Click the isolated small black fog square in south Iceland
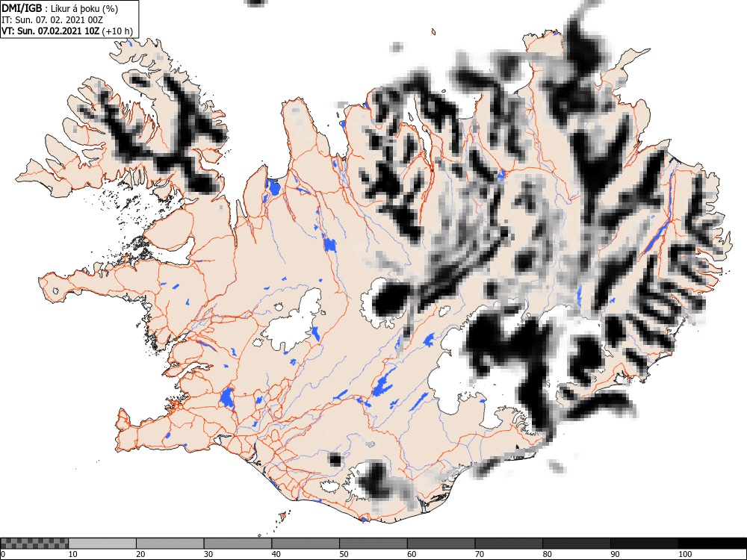 click(x=335, y=460)
